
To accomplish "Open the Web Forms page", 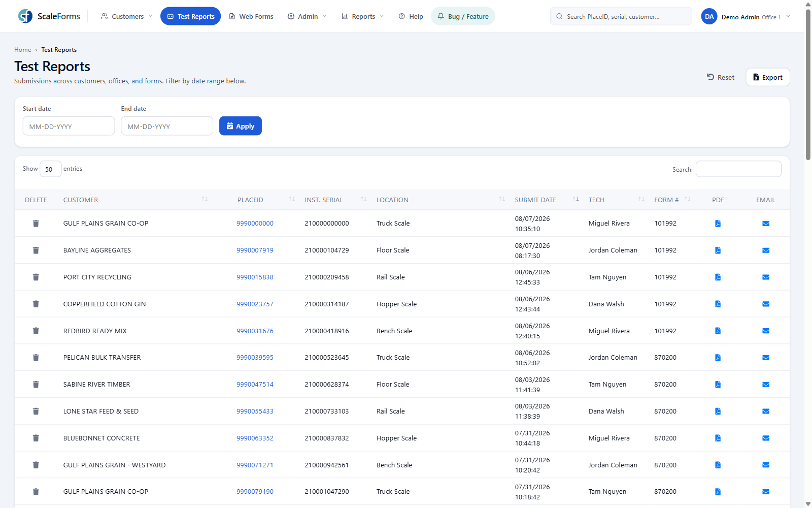I will (251, 16).
